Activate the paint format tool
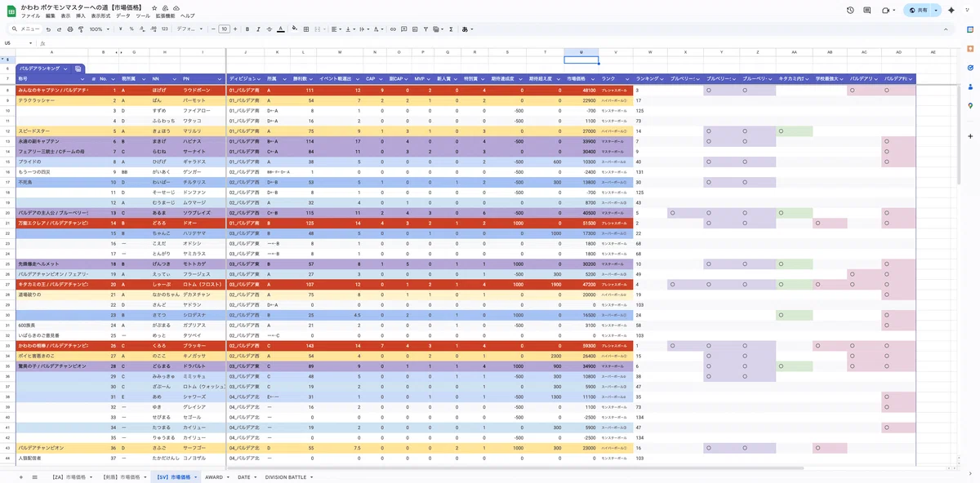This screenshot has width=980, height=483. pyautogui.click(x=81, y=29)
